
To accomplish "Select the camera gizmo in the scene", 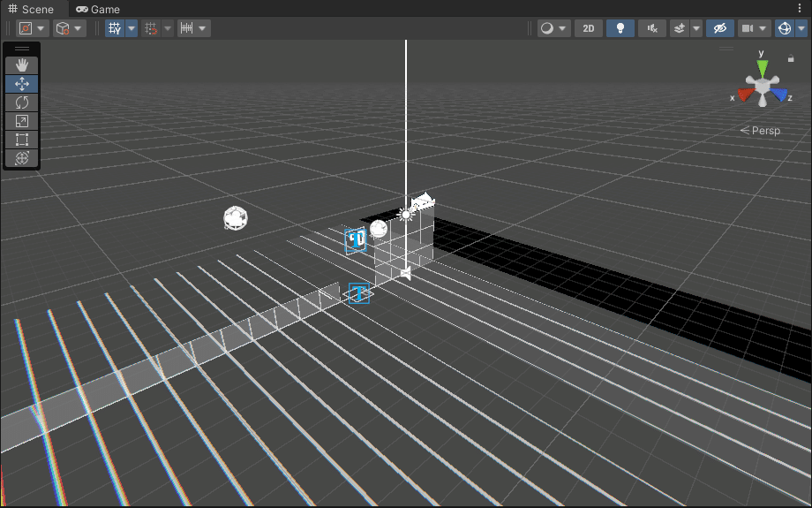I will tap(423, 201).
